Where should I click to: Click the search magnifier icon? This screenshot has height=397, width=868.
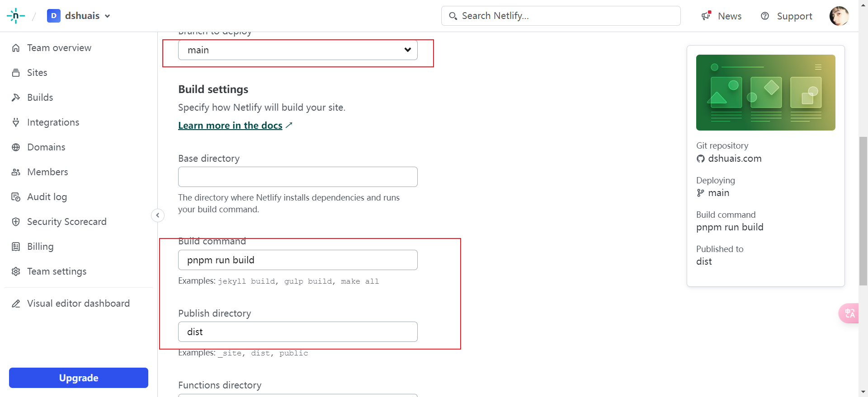(453, 16)
